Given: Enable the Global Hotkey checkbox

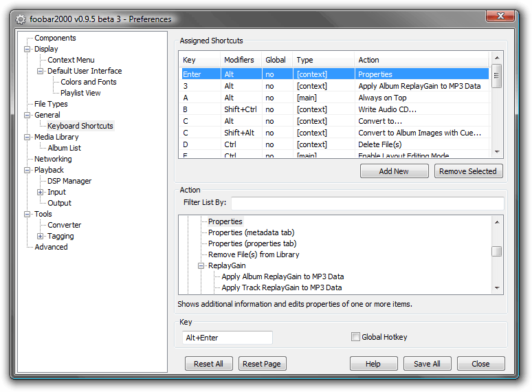Looking at the screenshot, I should 355,337.
